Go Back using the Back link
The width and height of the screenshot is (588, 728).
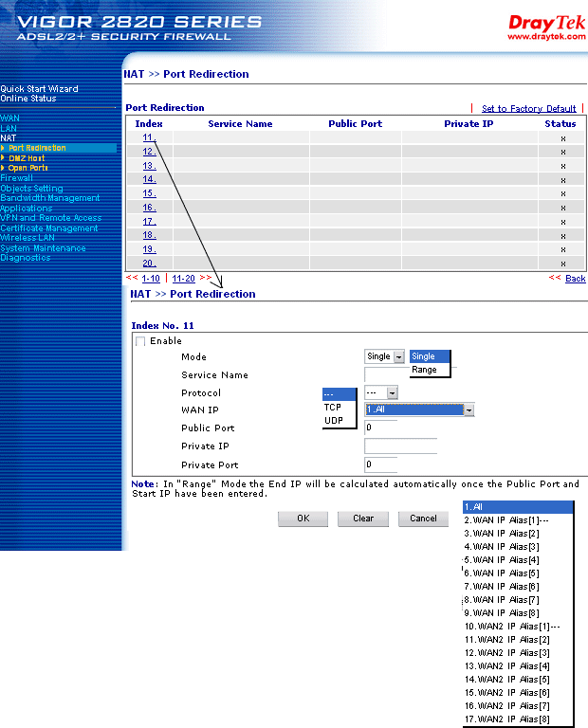(x=576, y=279)
